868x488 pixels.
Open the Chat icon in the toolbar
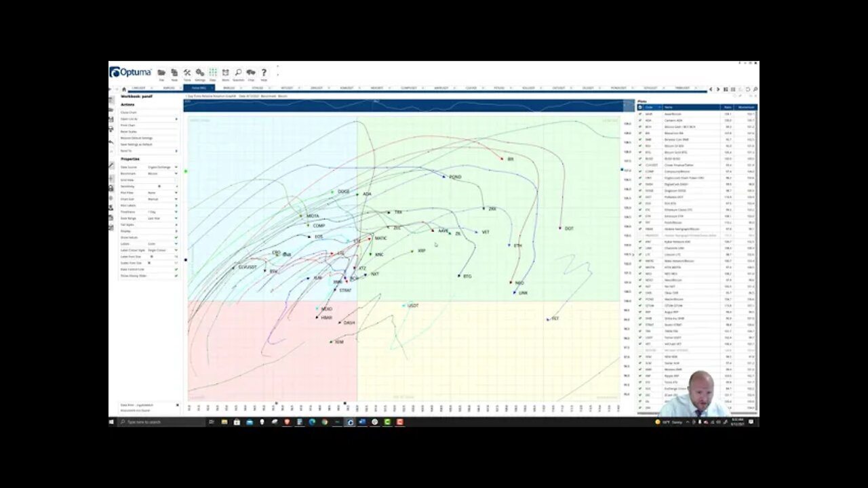click(251, 73)
